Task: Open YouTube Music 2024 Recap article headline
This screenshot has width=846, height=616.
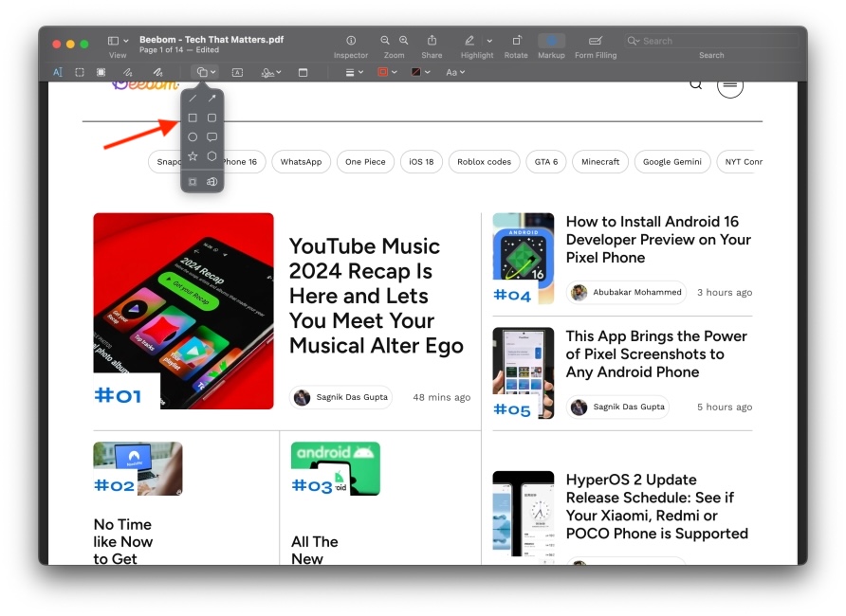Action: coord(377,296)
